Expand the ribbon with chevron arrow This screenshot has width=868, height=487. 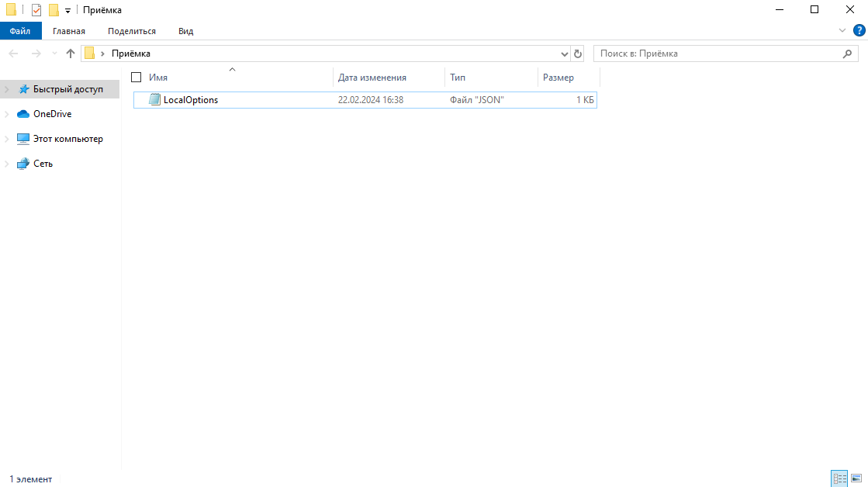843,30
